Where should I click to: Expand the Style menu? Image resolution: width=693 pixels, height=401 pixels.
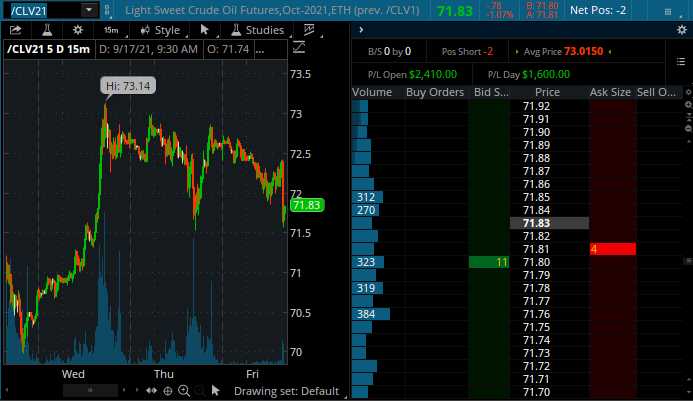pyautogui.click(x=160, y=30)
